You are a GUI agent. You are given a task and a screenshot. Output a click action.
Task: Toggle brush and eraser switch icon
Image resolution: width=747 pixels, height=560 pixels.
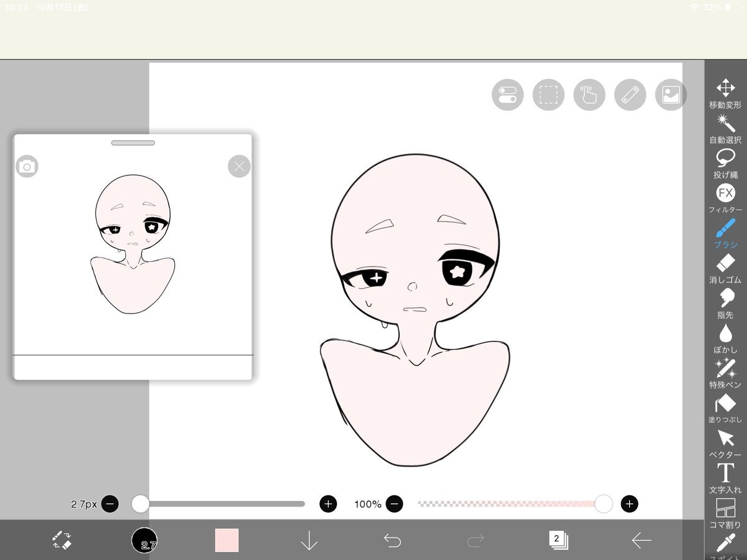click(62, 540)
